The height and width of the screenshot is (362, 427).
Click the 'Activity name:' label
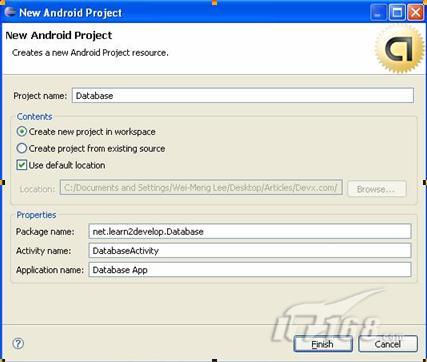coord(44,251)
